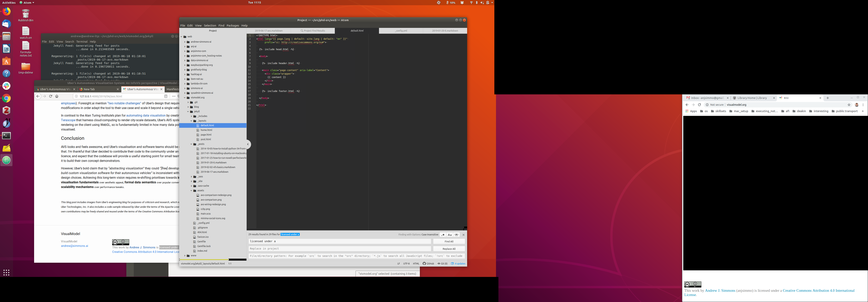The height and width of the screenshot is (302, 868).
Task: Click the Find All button
Action: 449,241
